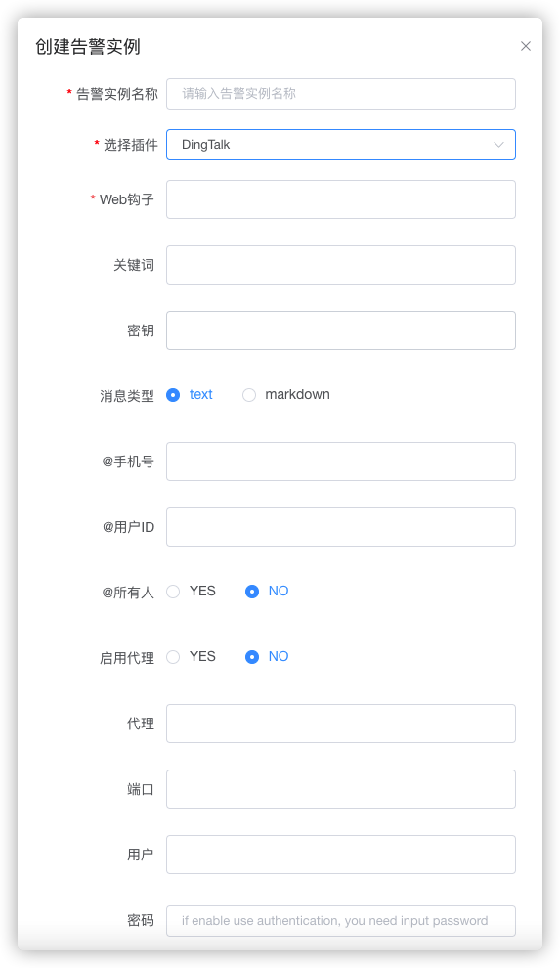This screenshot has width=560, height=968.
Task: Click the 密钥 input field
Action: point(340,330)
